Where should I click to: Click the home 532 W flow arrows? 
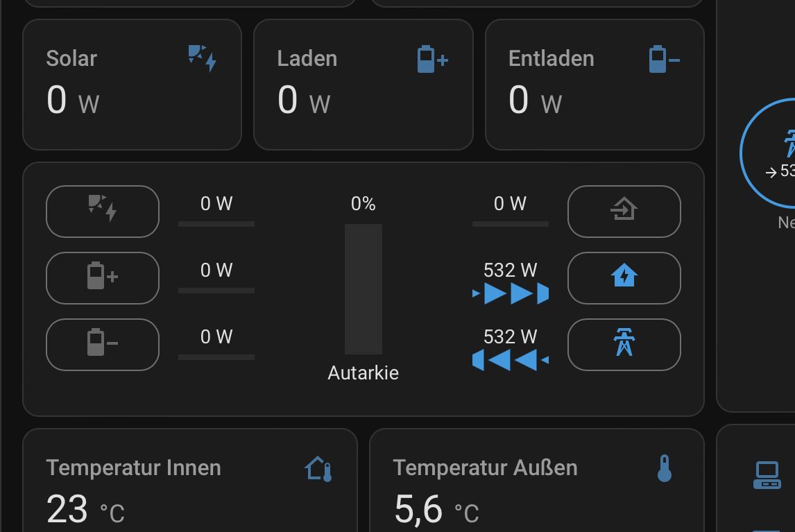(511, 294)
